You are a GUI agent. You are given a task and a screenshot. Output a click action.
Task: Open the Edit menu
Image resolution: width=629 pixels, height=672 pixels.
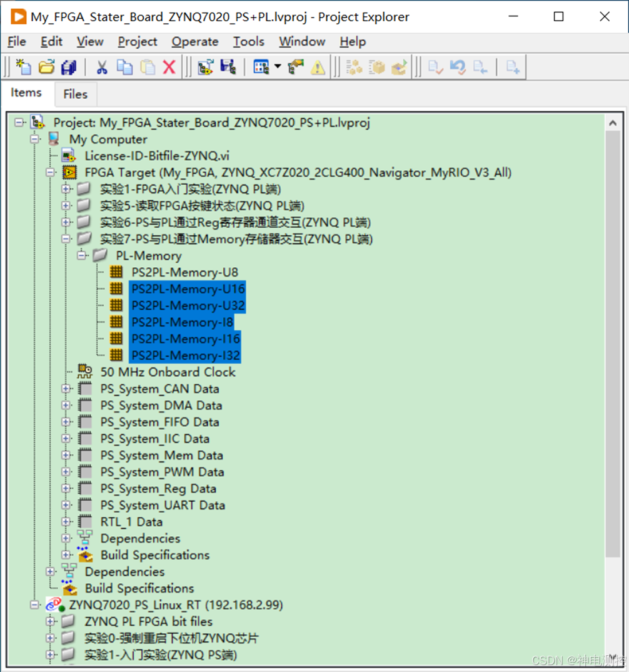tap(51, 41)
